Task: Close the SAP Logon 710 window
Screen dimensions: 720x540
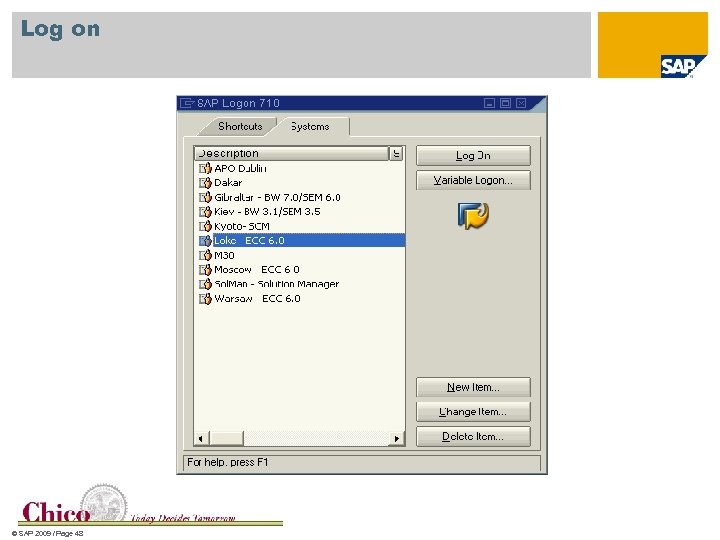Action: point(521,103)
